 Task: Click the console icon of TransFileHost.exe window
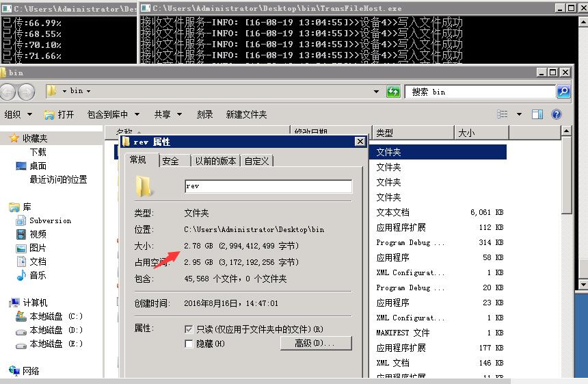coord(146,8)
